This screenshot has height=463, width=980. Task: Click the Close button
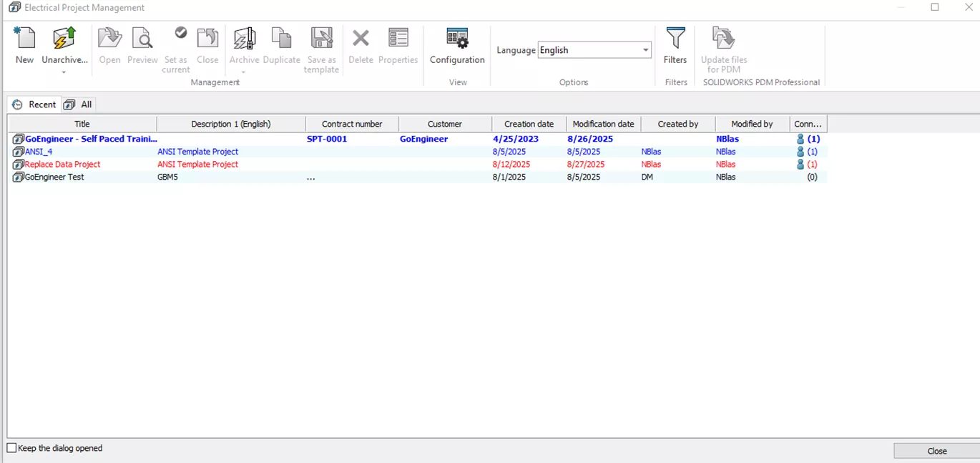tap(936, 450)
